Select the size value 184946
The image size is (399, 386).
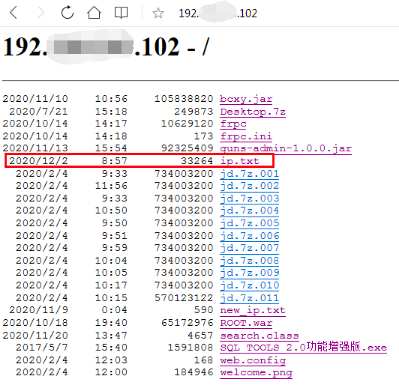pos(193,372)
